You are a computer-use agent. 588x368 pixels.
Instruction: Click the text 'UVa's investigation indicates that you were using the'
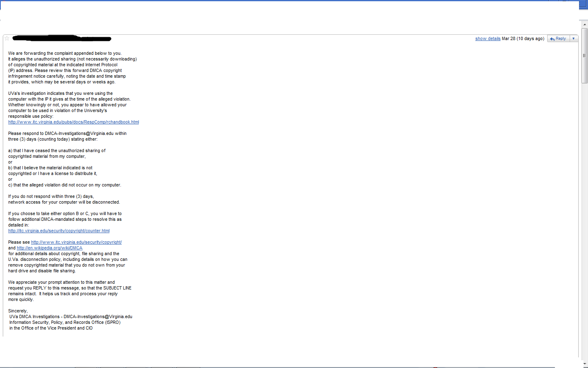pyautogui.click(x=60, y=93)
